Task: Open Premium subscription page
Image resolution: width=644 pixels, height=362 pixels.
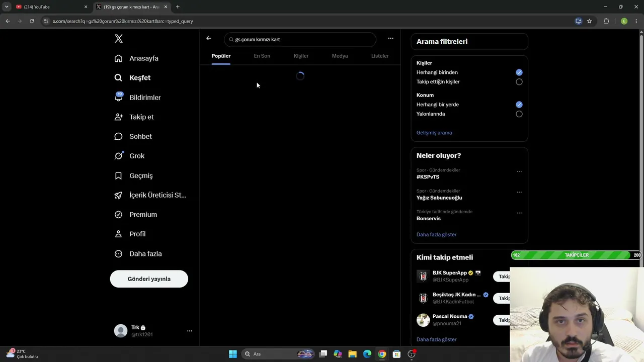Action: (135, 215)
